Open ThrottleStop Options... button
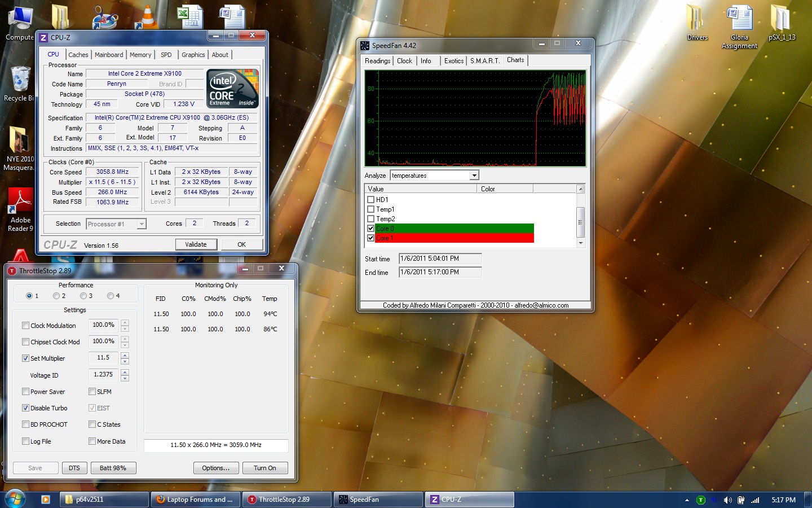The width and height of the screenshot is (812, 508). point(216,468)
